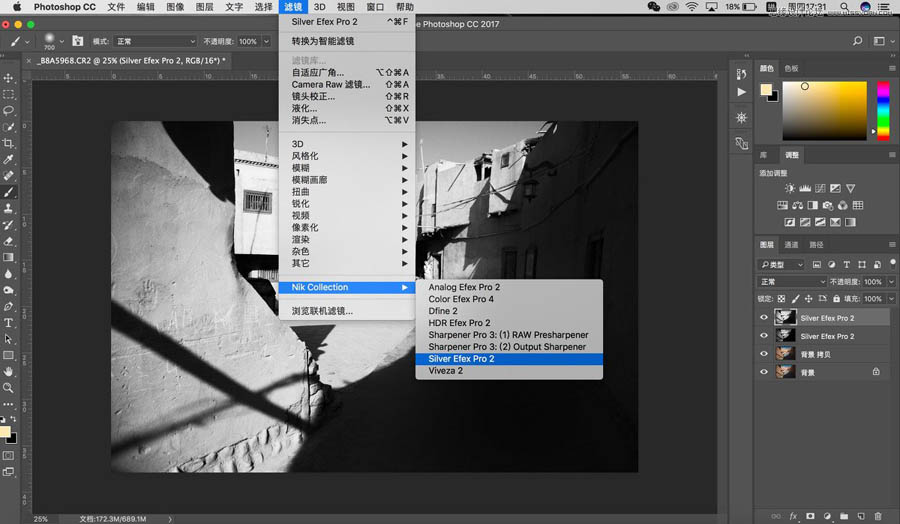Image resolution: width=900 pixels, height=524 pixels.
Task: Select the Quick Selection tool
Action: (8, 127)
